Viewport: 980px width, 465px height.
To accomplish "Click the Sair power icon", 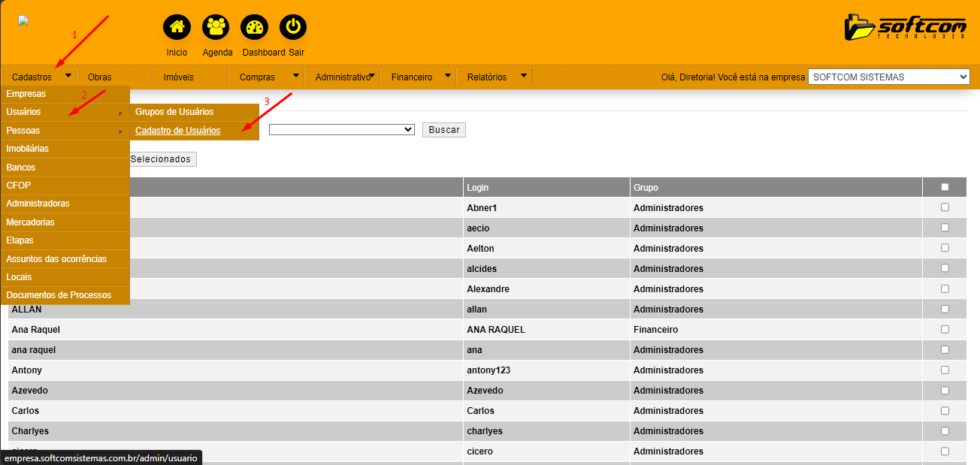I will [x=293, y=28].
